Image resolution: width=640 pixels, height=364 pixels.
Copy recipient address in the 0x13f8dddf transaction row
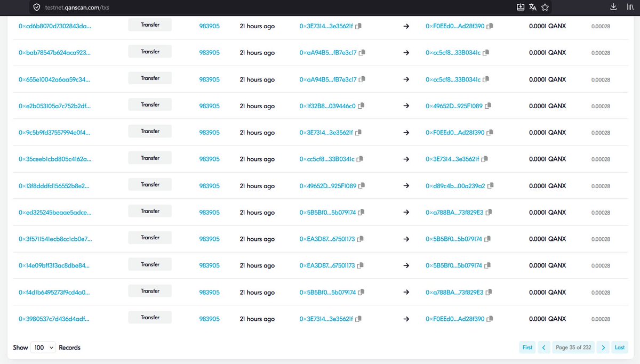[491, 185]
